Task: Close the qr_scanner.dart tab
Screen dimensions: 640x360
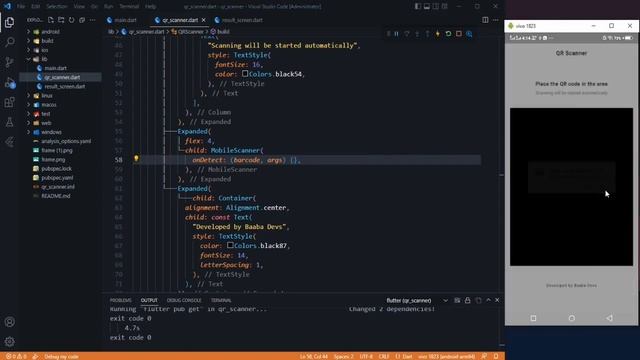Action: click(x=204, y=20)
